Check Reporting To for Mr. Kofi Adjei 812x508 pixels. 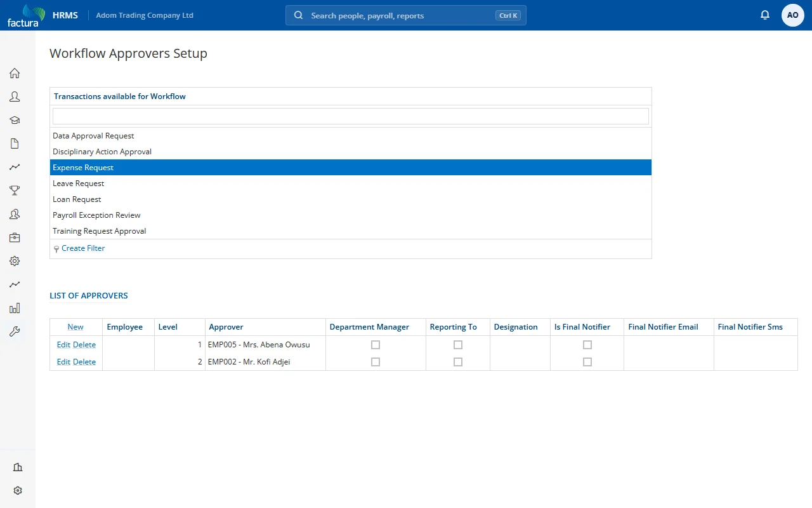(x=458, y=362)
